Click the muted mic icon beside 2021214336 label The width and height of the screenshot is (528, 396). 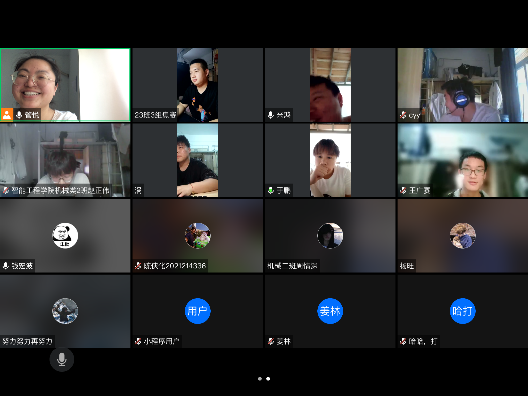138,266
